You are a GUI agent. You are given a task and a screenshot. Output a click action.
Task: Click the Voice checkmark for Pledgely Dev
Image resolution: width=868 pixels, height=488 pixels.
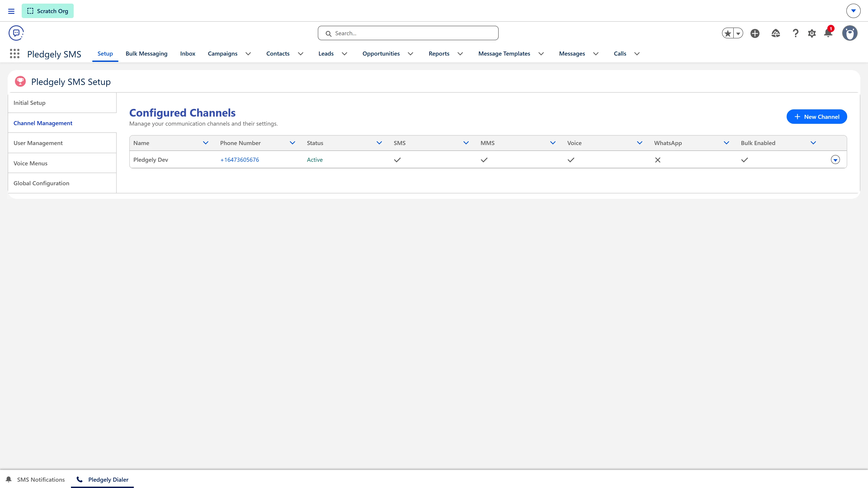click(571, 160)
